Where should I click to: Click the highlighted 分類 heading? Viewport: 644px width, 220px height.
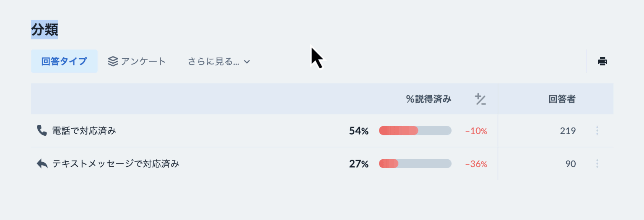(44, 29)
